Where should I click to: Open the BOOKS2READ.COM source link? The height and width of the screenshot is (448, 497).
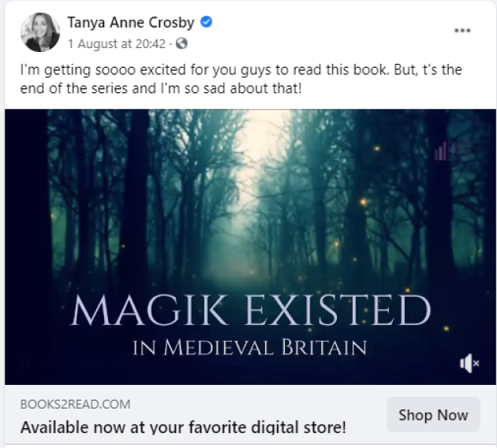(75, 405)
